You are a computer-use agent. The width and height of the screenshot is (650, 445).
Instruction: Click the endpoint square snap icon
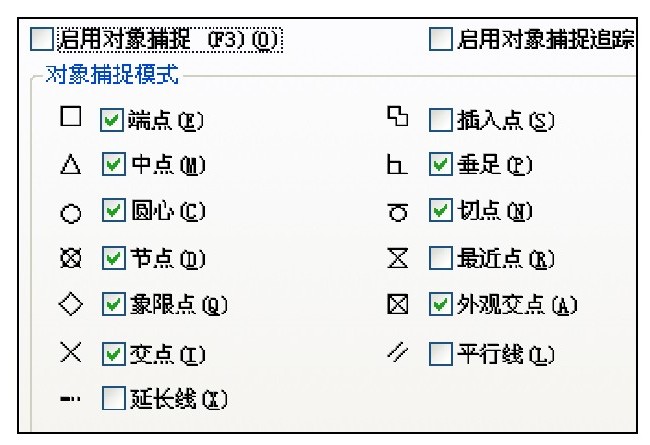tap(70, 118)
